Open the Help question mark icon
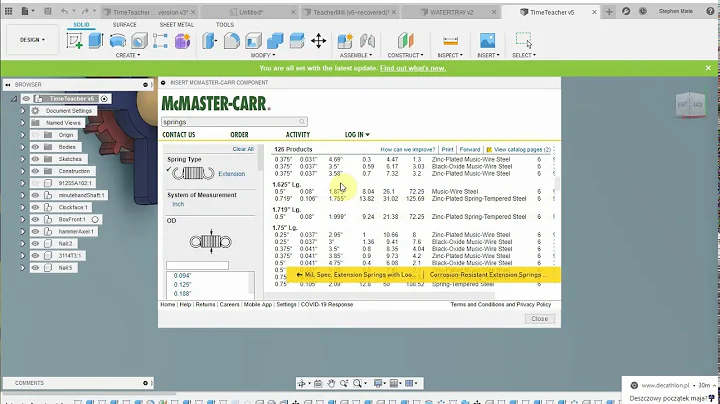 710,11
